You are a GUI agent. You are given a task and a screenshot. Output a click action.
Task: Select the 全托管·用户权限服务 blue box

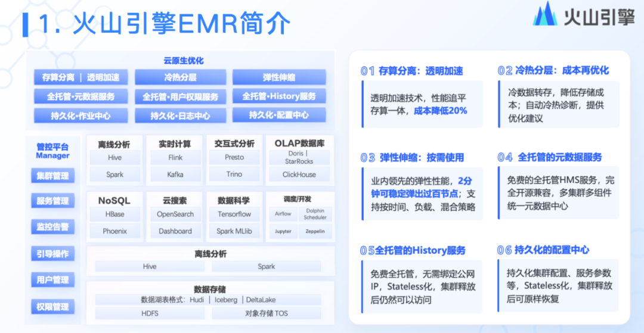[x=180, y=97]
